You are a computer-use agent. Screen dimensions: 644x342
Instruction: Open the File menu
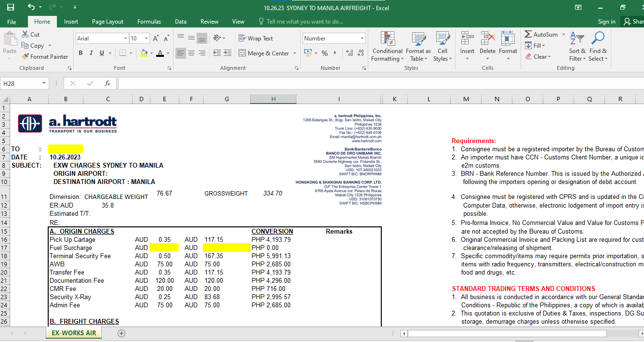(12, 22)
